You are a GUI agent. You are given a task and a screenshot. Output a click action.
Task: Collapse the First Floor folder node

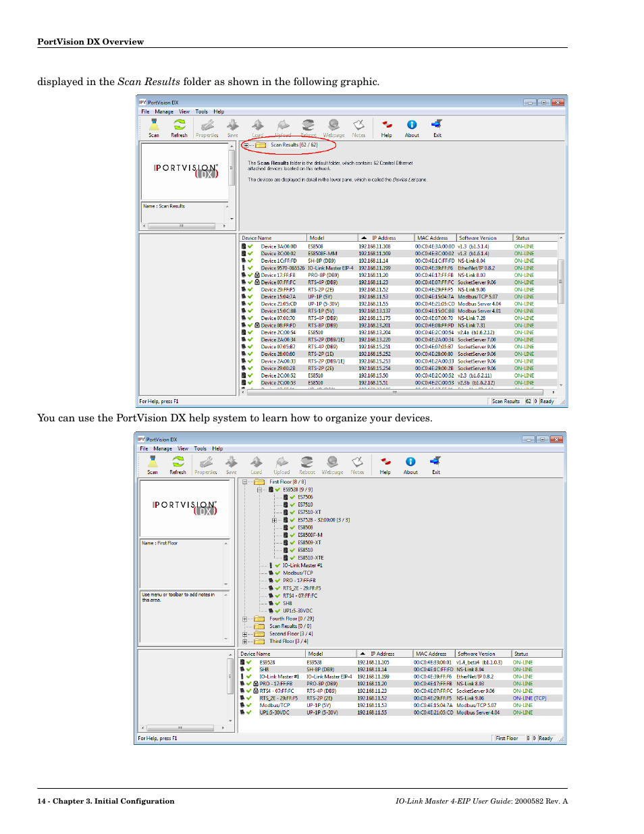pyautogui.click(x=244, y=482)
